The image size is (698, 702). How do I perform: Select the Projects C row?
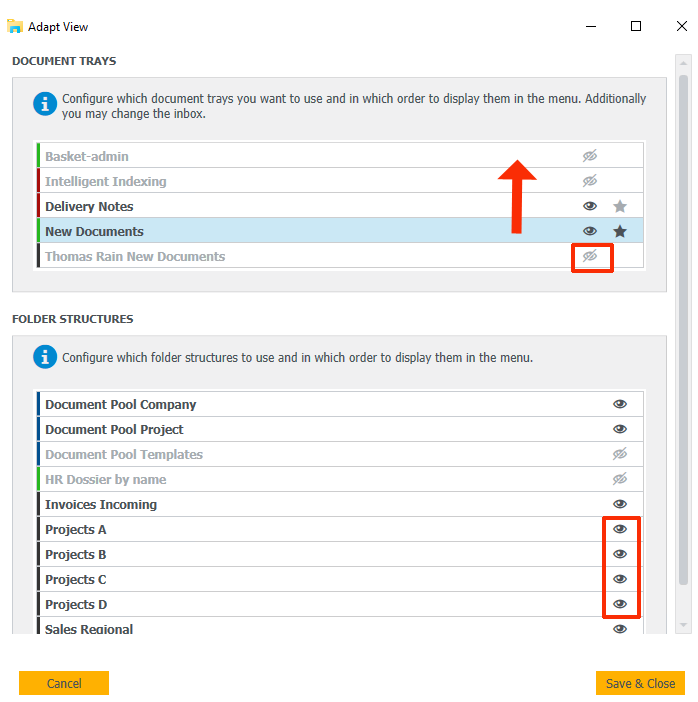point(300,580)
